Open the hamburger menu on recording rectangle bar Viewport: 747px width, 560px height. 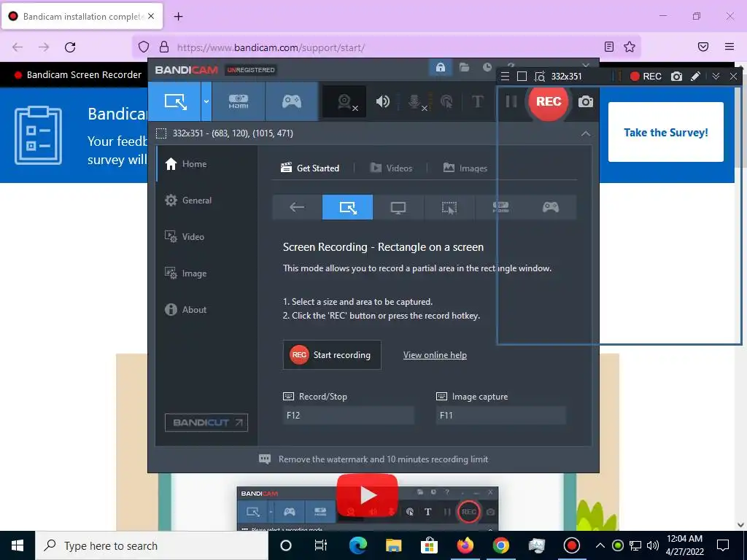(506, 76)
